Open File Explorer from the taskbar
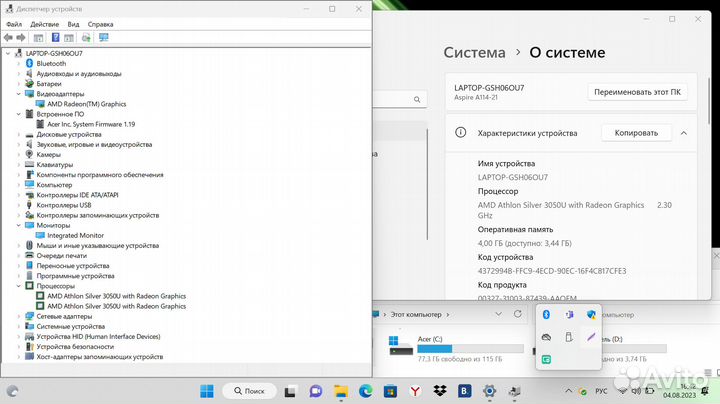Viewport: 720px width, 404px height. coord(341,392)
